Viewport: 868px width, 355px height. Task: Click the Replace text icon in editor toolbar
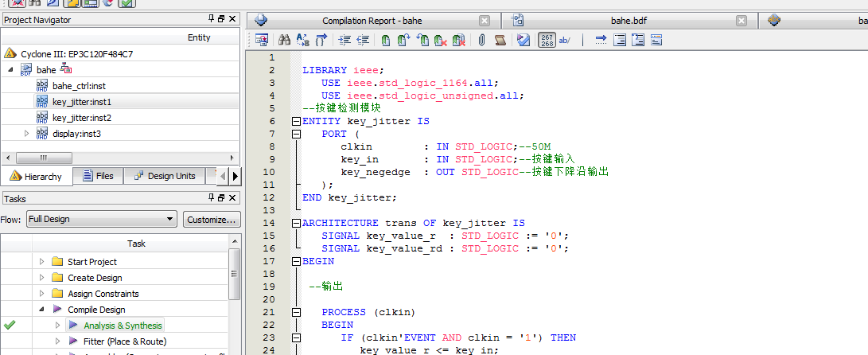click(x=302, y=40)
